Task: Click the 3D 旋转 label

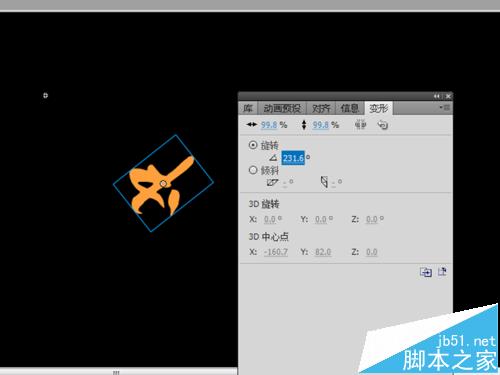Action: (264, 204)
